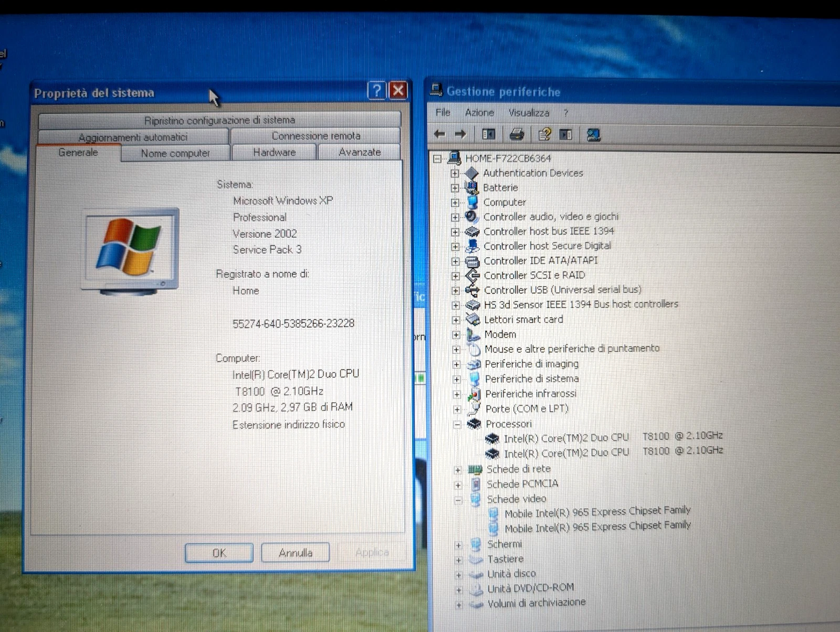Expand the Batterie node
The image size is (840, 632).
pyautogui.click(x=455, y=188)
